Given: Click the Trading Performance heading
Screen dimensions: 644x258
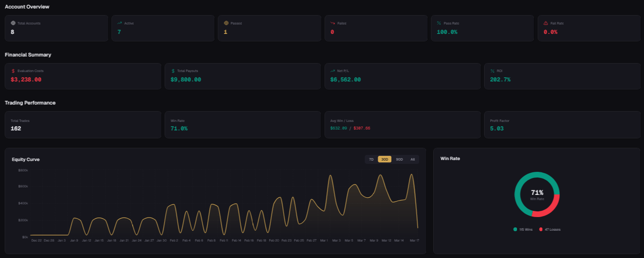Looking at the screenshot, I should 30,103.
